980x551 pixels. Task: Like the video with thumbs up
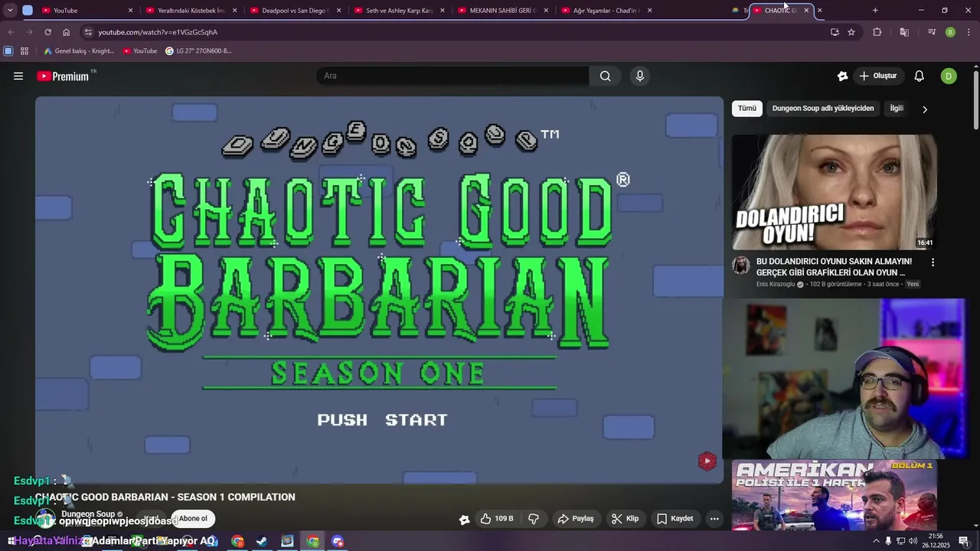(x=497, y=519)
